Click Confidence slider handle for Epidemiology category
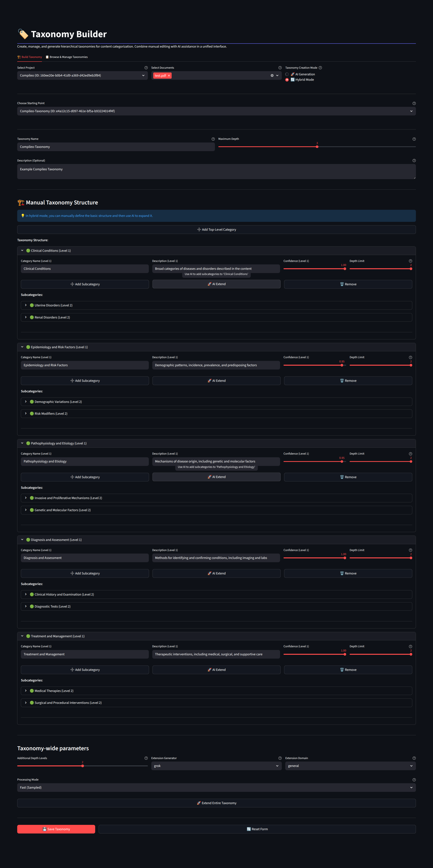433x868 pixels. click(342, 365)
